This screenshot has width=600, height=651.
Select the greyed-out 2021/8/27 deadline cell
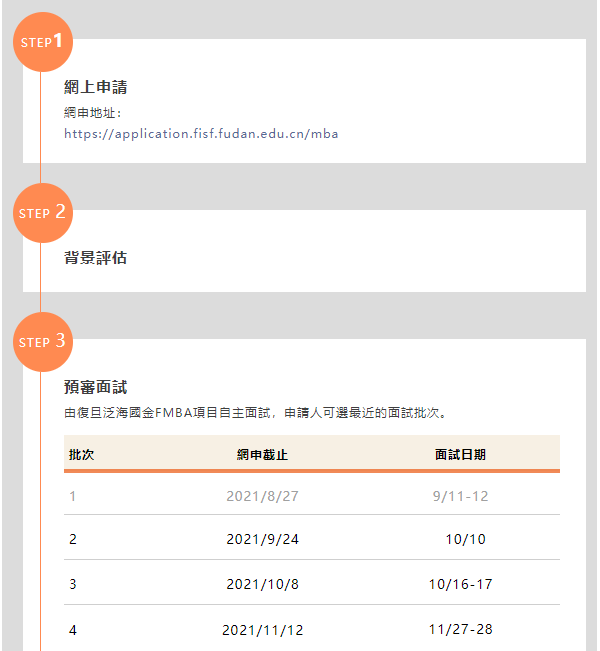[262, 496]
